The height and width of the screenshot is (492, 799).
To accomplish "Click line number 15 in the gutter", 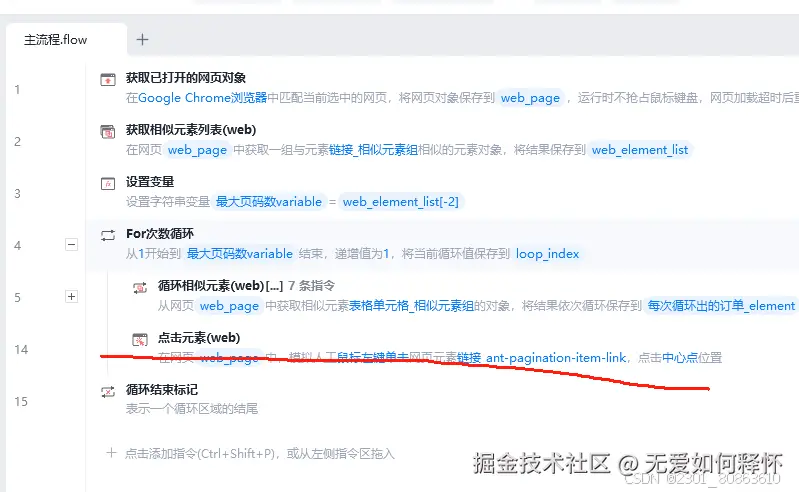I will pos(21,401).
